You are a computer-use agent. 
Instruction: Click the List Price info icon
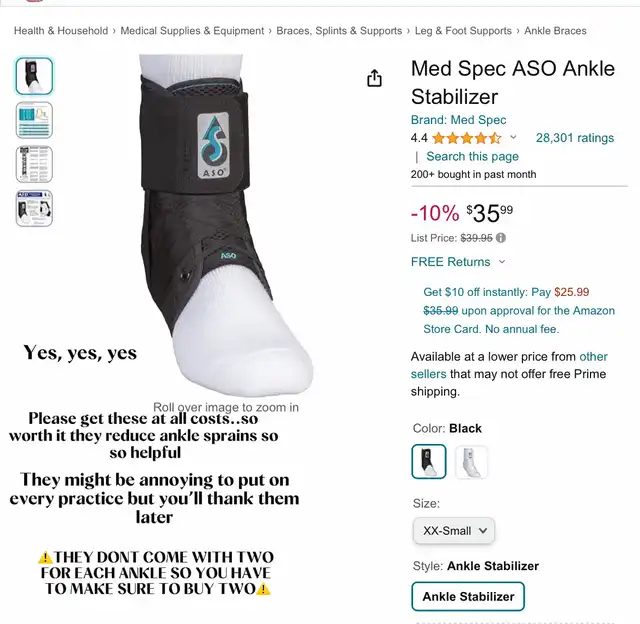pyautogui.click(x=500, y=238)
